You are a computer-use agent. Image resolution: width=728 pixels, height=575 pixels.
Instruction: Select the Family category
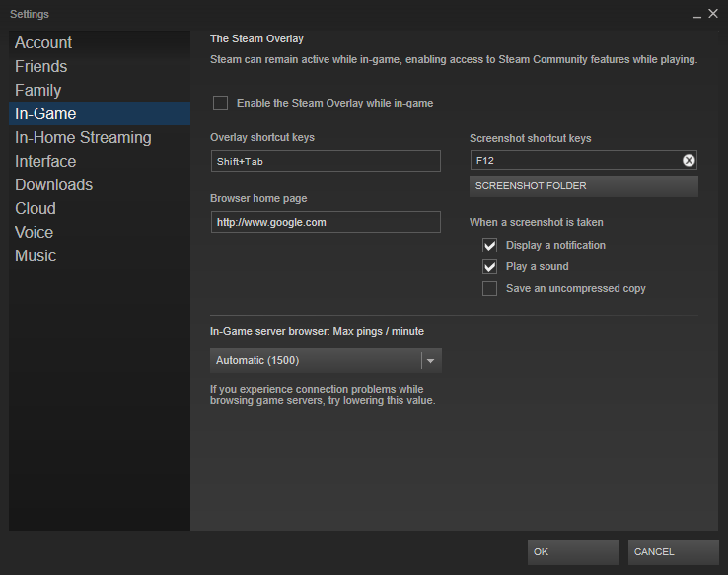100,90
